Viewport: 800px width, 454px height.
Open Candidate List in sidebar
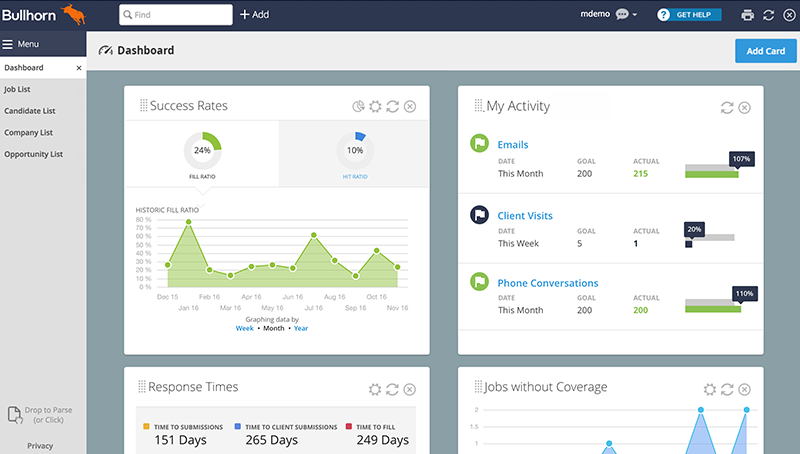(x=30, y=111)
